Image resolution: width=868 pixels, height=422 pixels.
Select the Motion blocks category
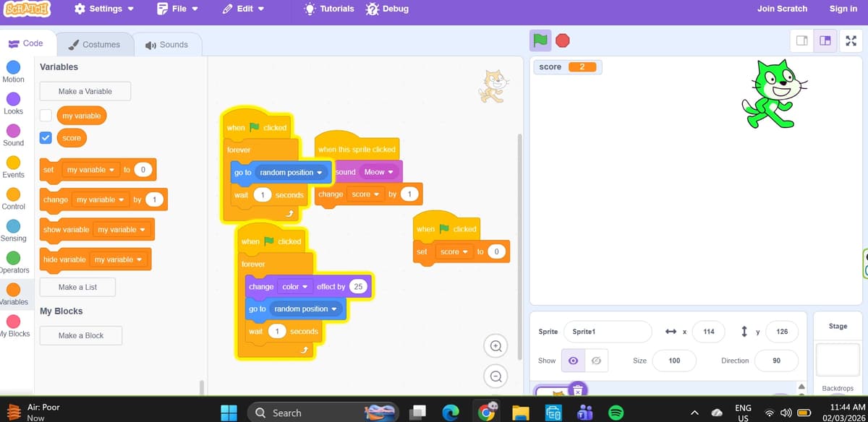click(x=13, y=72)
